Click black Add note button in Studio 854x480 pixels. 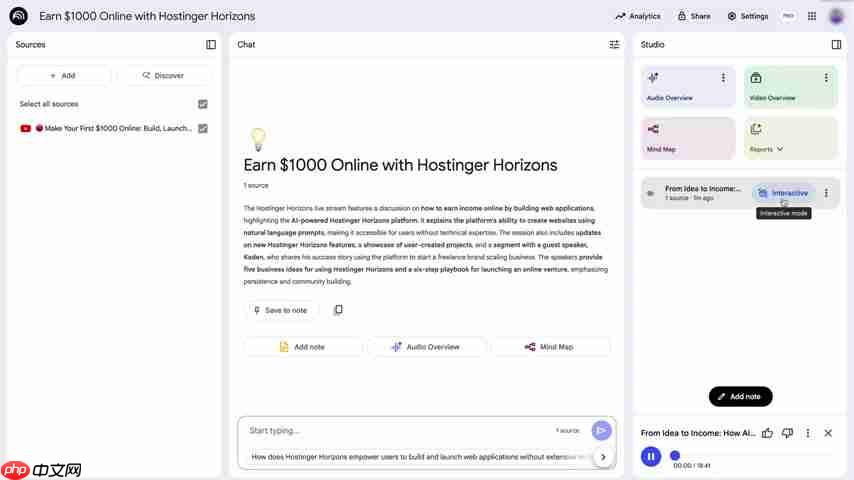pos(740,397)
